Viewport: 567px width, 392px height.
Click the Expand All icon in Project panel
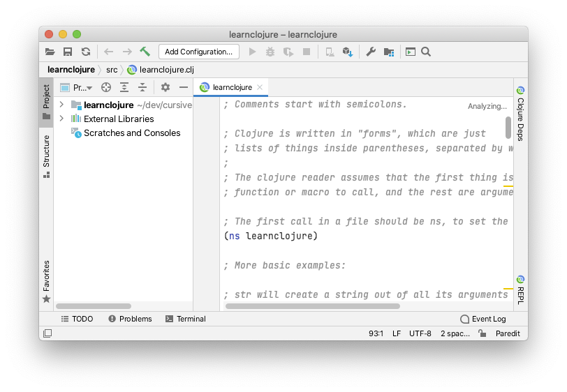(124, 87)
